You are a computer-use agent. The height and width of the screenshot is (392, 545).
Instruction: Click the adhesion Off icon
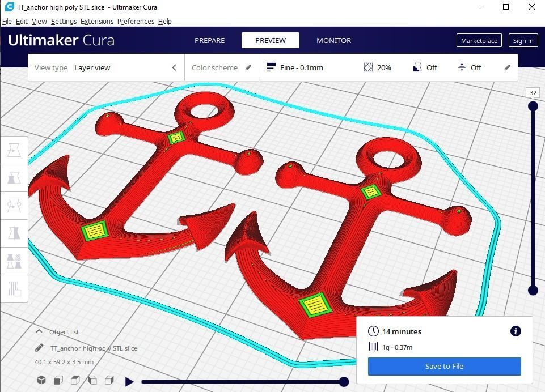(462, 67)
